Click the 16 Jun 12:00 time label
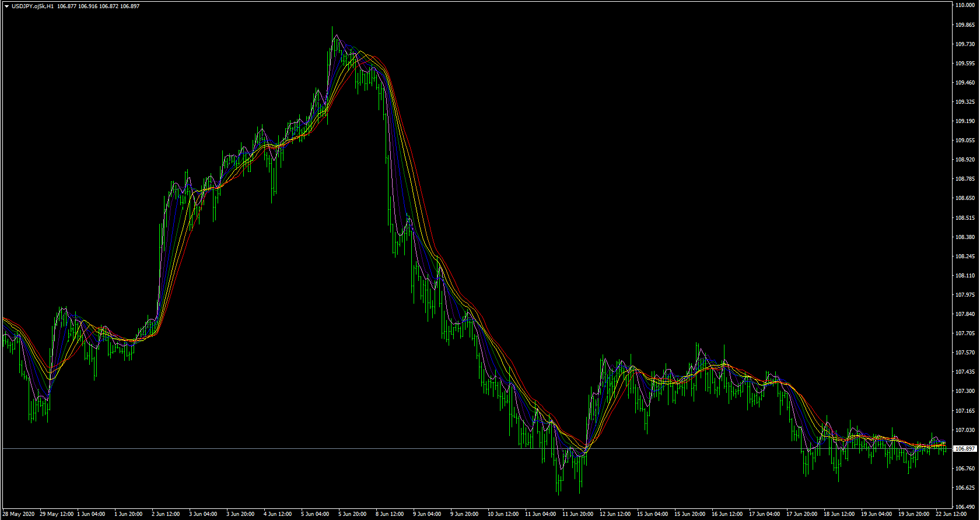This screenshot has height=520, width=980. [726, 514]
